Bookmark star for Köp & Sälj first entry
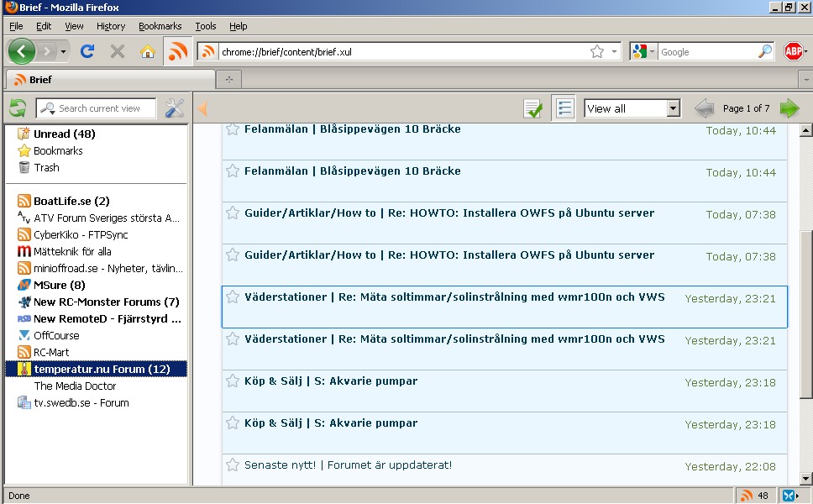The height and width of the screenshot is (504, 813). click(233, 381)
